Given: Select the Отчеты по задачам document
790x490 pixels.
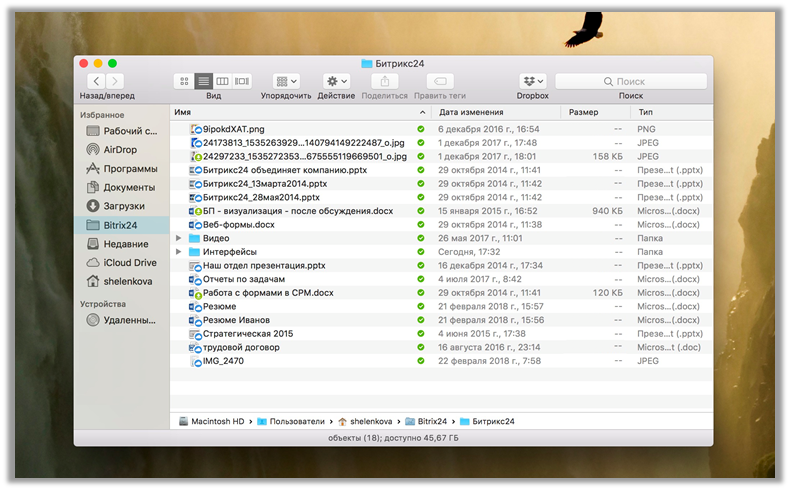Looking at the screenshot, I should click(244, 279).
